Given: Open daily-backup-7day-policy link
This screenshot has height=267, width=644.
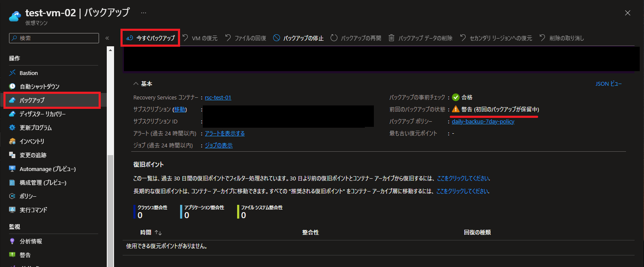Looking at the screenshot, I should point(483,121).
